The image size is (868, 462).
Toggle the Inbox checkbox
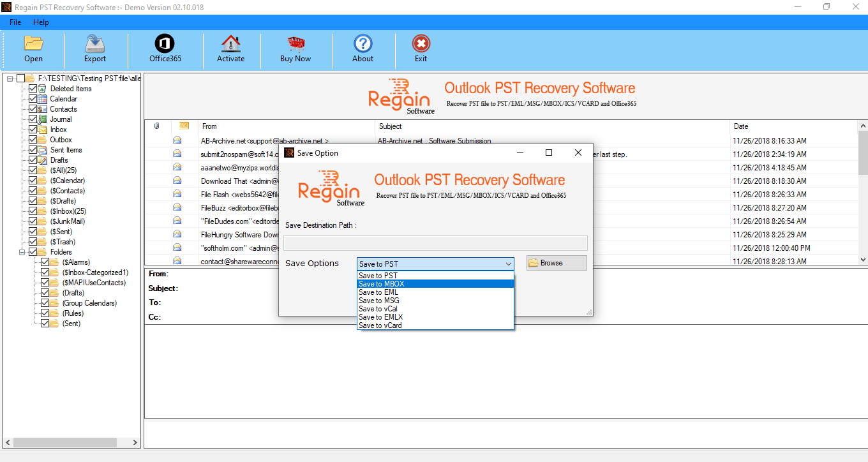click(x=33, y=130)
